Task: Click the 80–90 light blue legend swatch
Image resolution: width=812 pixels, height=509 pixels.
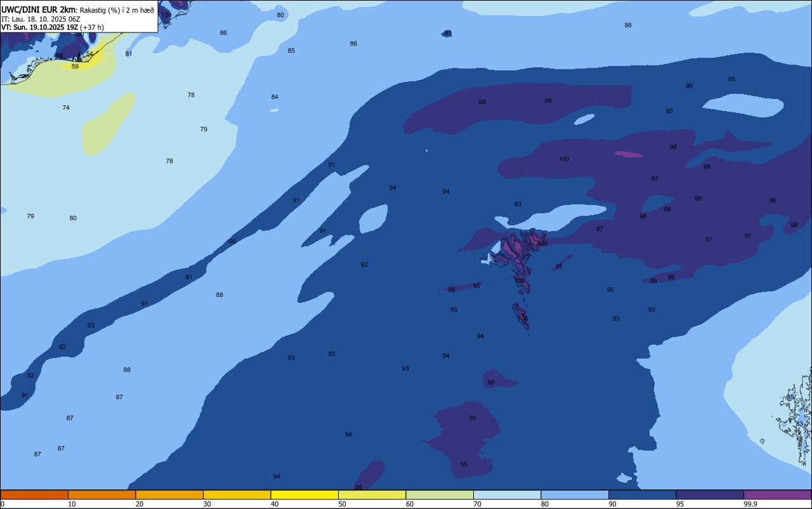Action: click(575, 494)
